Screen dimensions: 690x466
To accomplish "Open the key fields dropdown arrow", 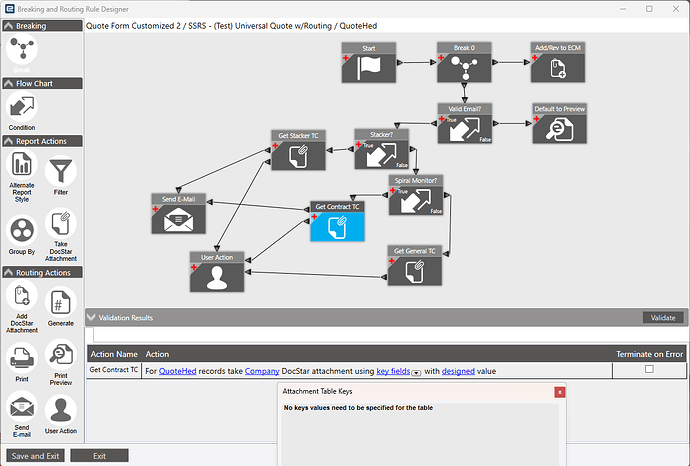I will 416,373.
